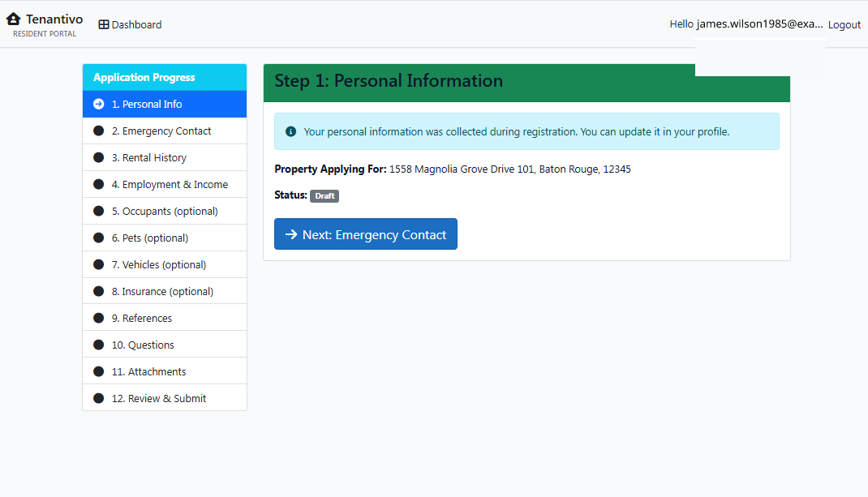Go to 3. Rental History step
The image size is (868, 497).
165,157
